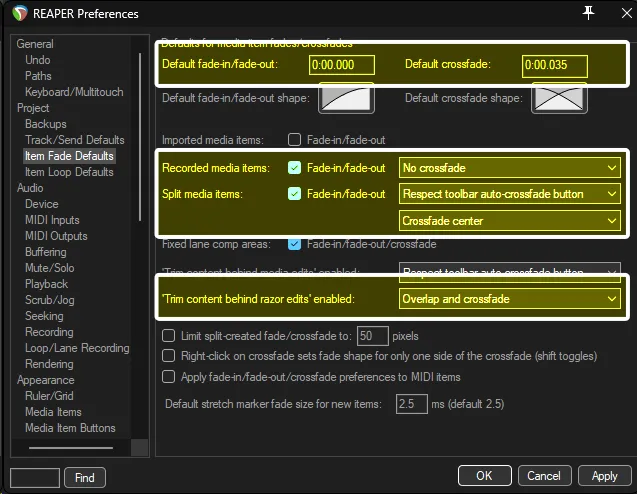
Task: Select Audio category in tree
Action: [x=30, y=188]
